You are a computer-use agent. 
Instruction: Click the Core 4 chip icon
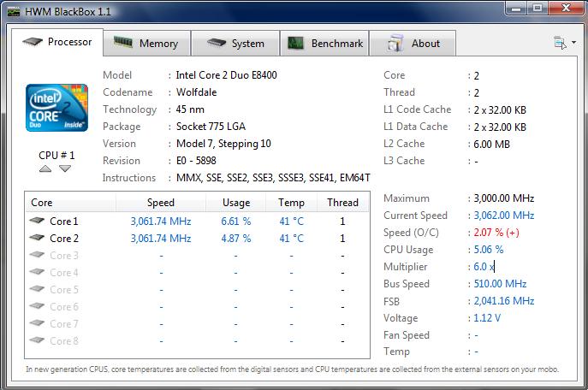click(37, 271)
